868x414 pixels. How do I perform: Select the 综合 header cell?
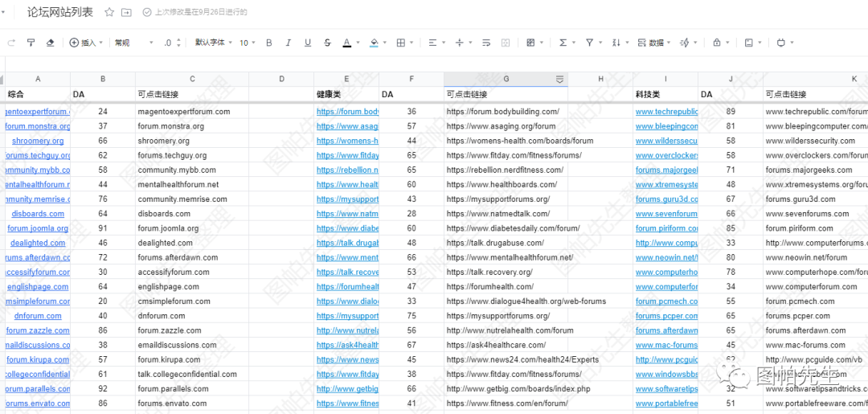pos(38,94)
